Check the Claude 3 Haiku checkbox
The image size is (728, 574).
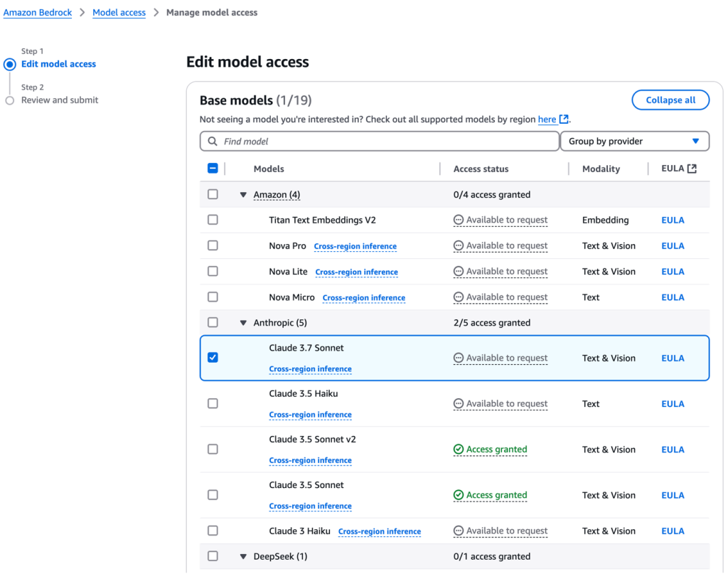click(213, 531)
